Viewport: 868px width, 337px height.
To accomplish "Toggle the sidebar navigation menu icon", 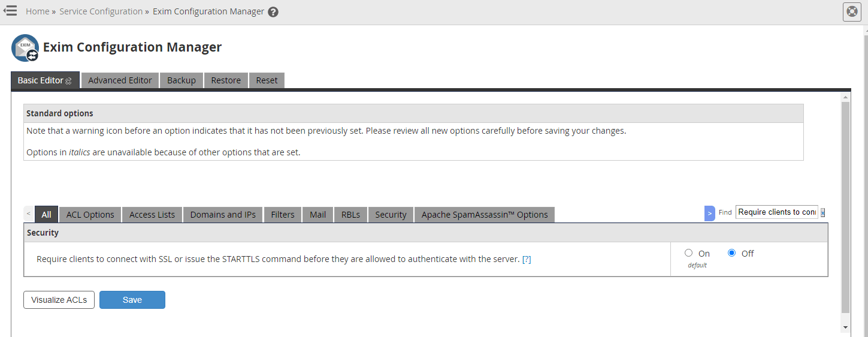I will pyautogui.click(x=10, y=11).
